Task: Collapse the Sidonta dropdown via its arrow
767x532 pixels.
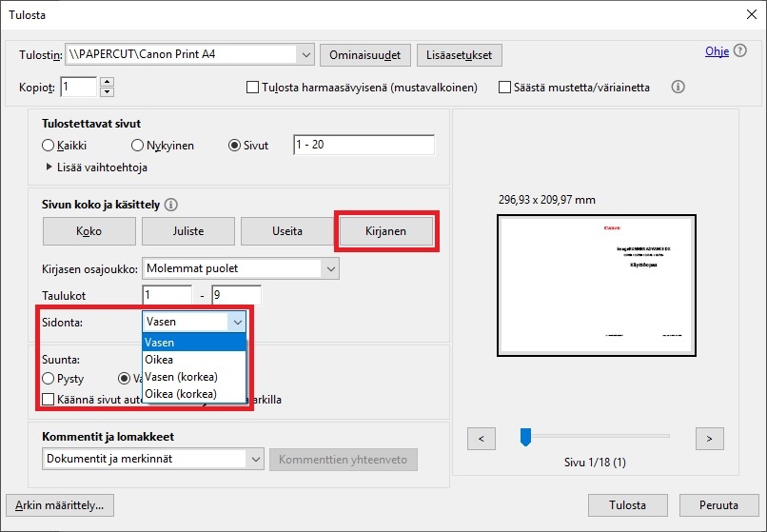Action: (237, 322)
